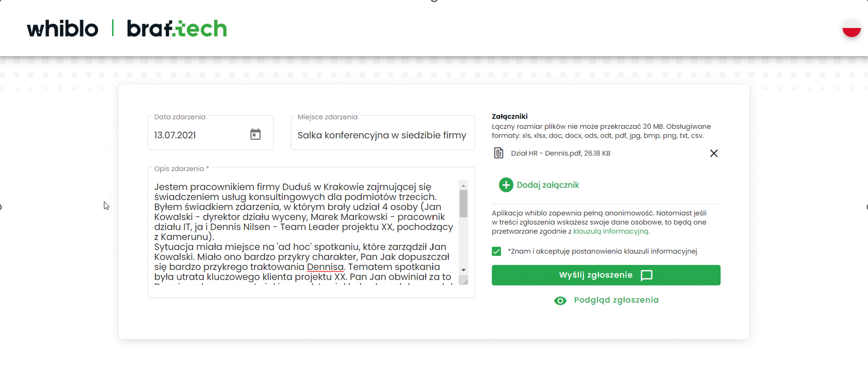Send report with Wyślij zgłoszenie button
The height and width of the screenshot is (366, 868).
pyautogui.click(x=606, y=275)
